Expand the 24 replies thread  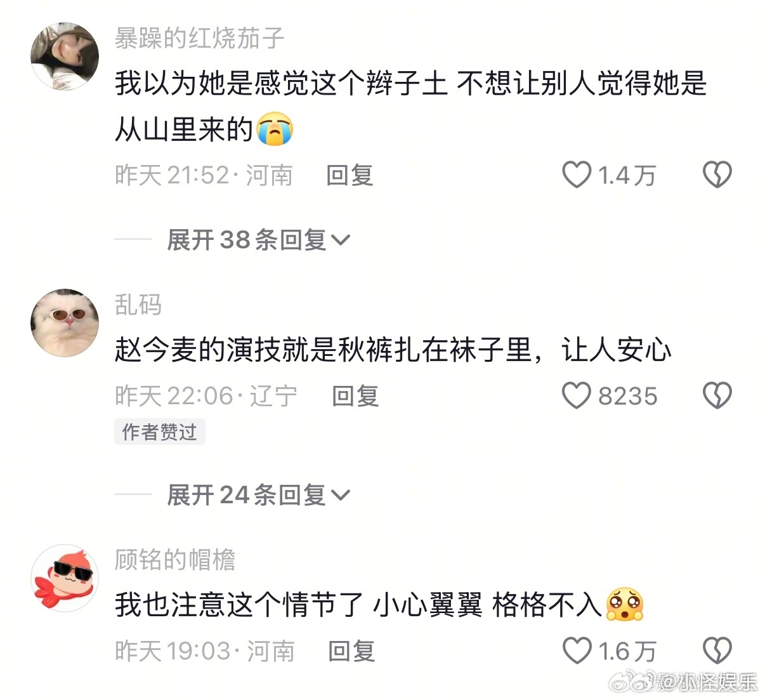258,495
